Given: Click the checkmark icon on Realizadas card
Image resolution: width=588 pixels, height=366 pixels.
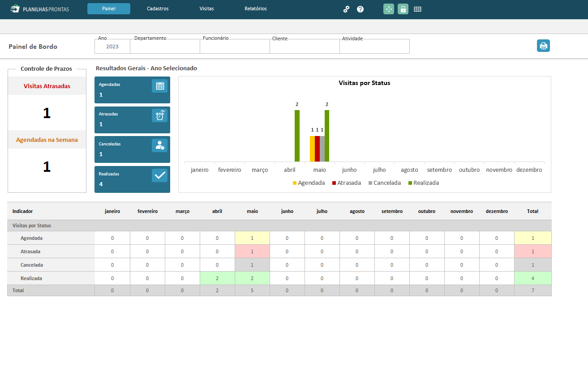Looking at the screenshot, I should pos(159,175).
